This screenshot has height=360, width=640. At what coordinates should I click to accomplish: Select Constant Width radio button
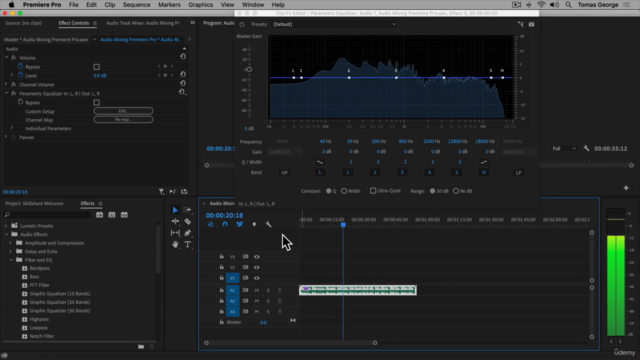click(x=344, y=191)
